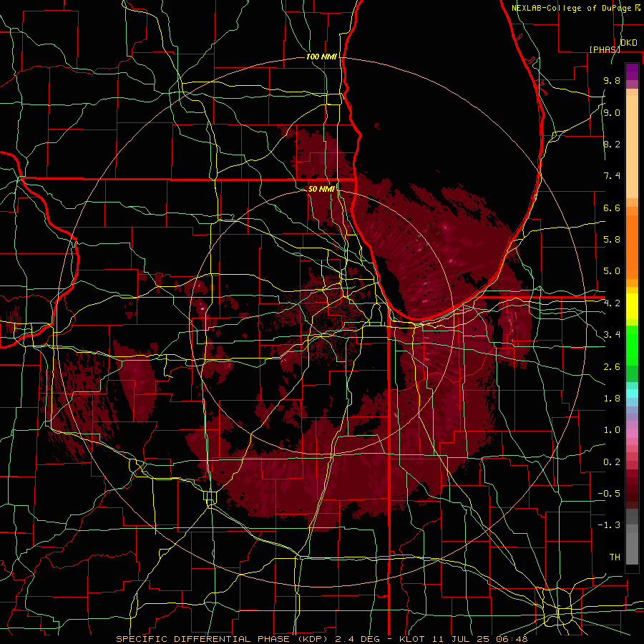The height and width of the screenshot is (644, 644).
Task: Click the -1.3 scale value
Action: coord(609,525)
